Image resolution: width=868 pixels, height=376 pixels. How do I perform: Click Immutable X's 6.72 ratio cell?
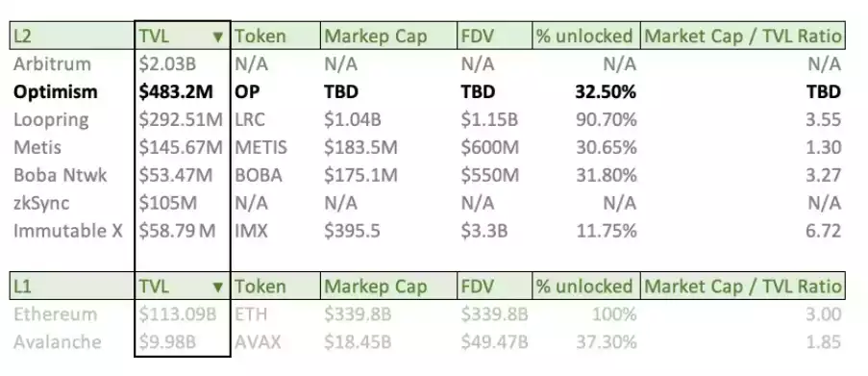click(743, 231)
